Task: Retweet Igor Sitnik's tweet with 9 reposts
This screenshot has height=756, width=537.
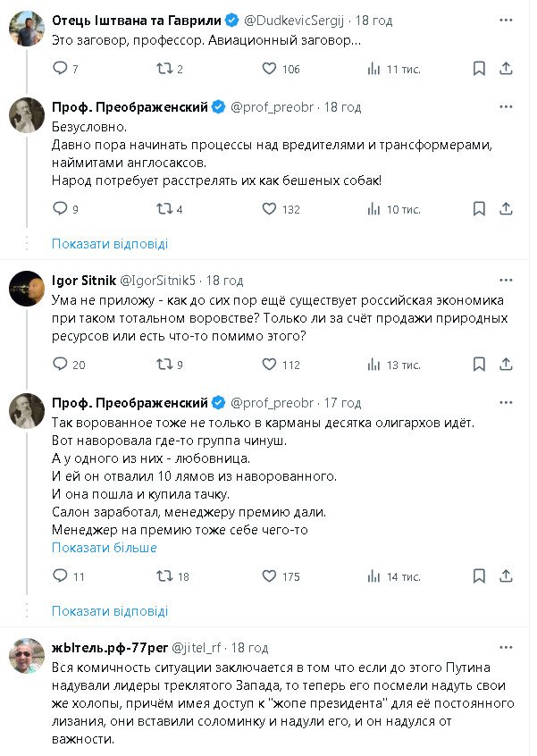Action: [164, 364]
